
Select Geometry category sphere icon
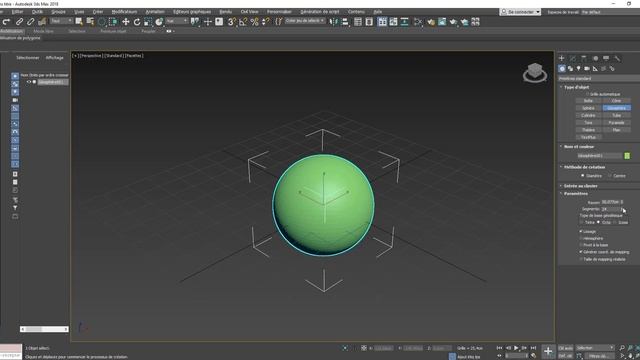point(562,69)
